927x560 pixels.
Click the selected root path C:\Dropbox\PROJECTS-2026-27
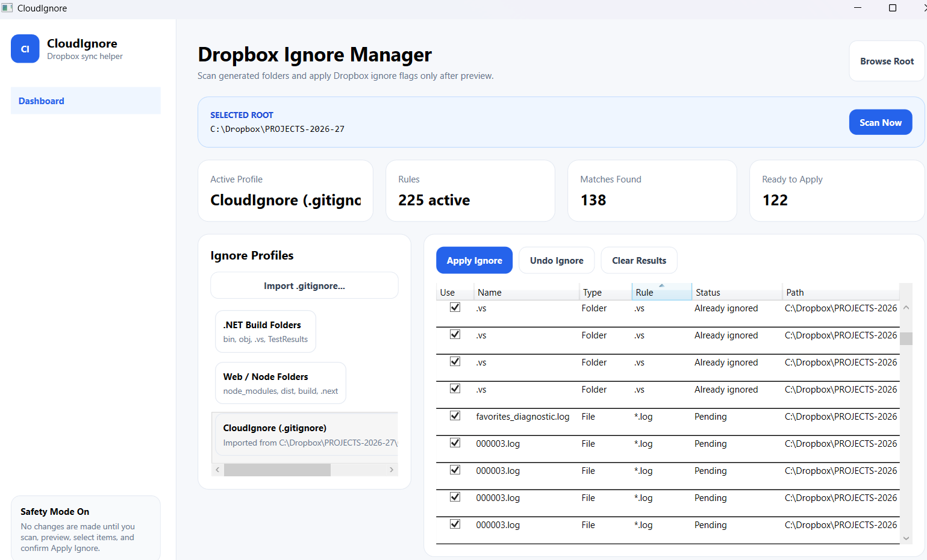tap(277, 129)
